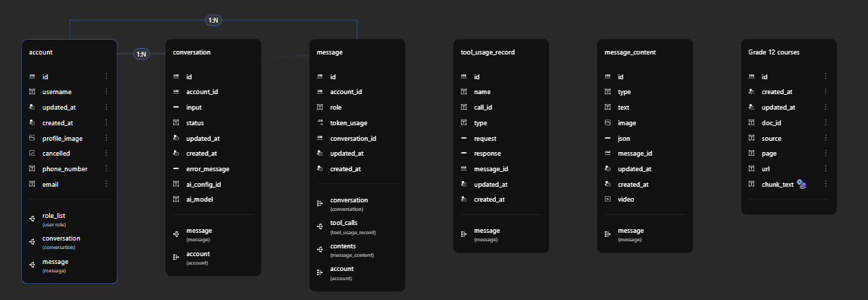Open the three-dot menu for the page field

(825, 154)
